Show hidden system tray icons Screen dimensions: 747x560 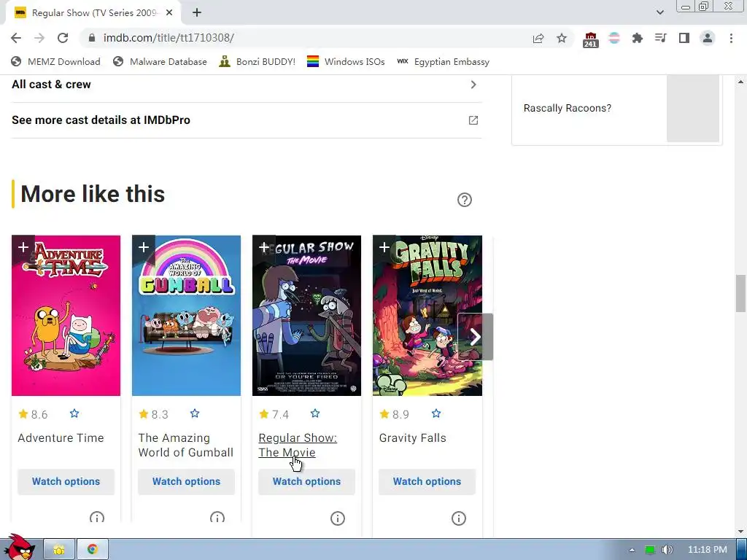[x=632, y=550]
